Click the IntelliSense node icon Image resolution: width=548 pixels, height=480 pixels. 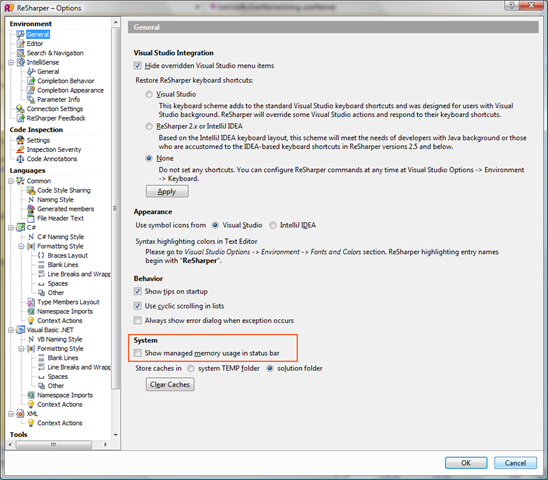click(x=21, y=62)
